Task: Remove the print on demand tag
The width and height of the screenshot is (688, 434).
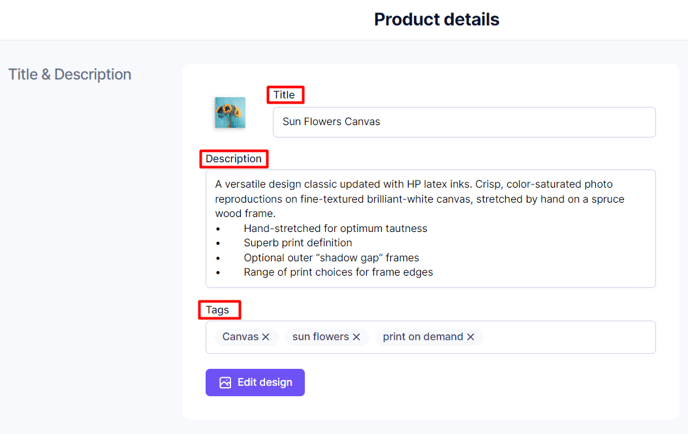Action: (x=470, y=337)
